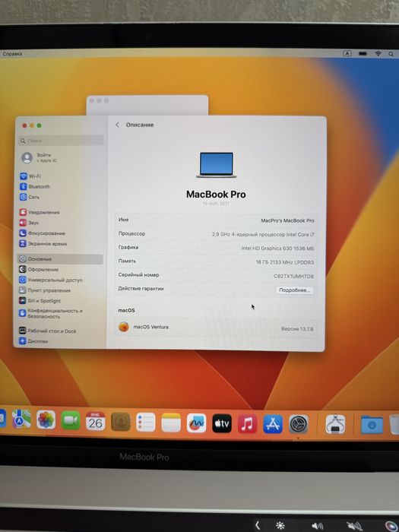399x532 pixels.
Task: Launch Reminders from the Dock
Action: pyautogui.click(x=146, y=423)
